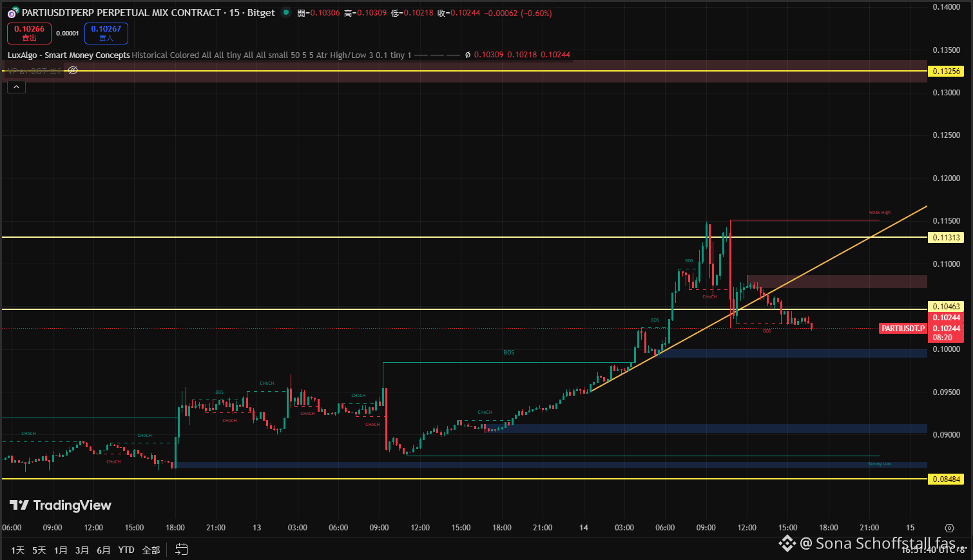
Task: Click the 0.10463 yellow price label
Action: coord(946,307)
